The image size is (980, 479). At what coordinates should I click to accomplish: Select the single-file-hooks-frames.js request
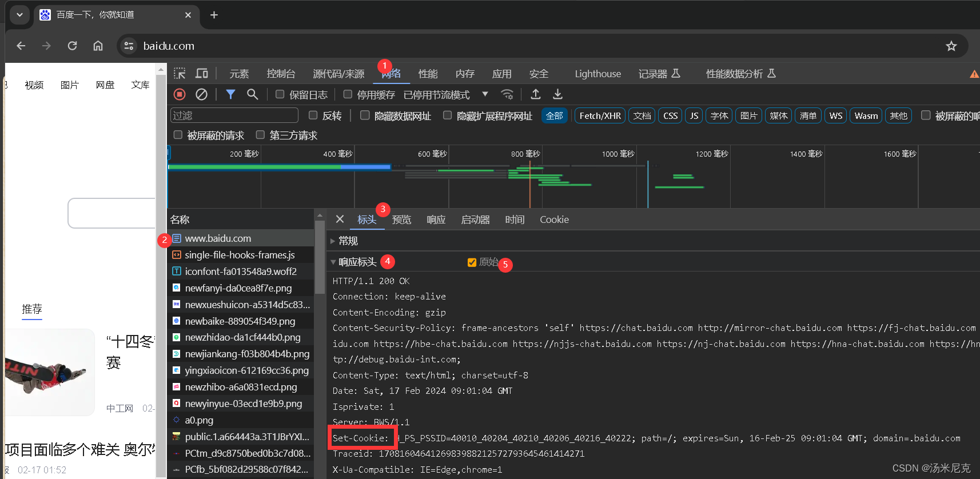tap(241, 255)
